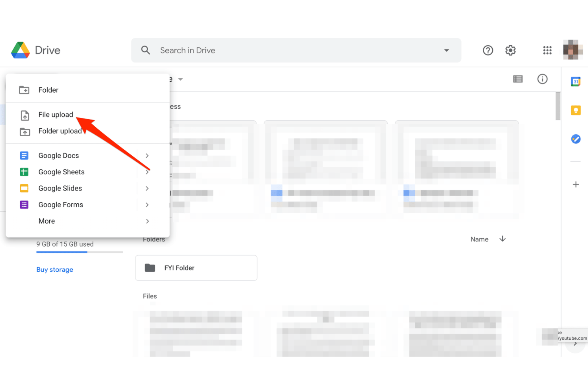This screenshot has width=588, height=392.
Task: Expand the Google Forms submenu chevron
Action: coord(147,205)
